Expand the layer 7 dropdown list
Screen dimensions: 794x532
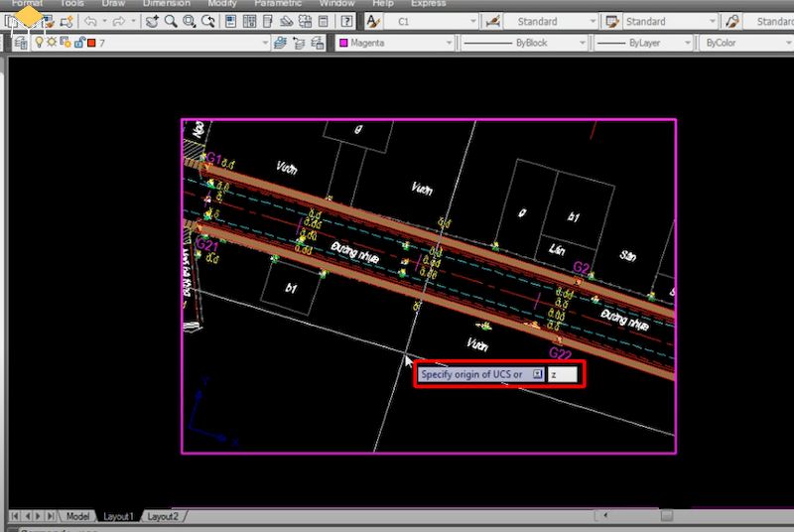pos(265,43)
